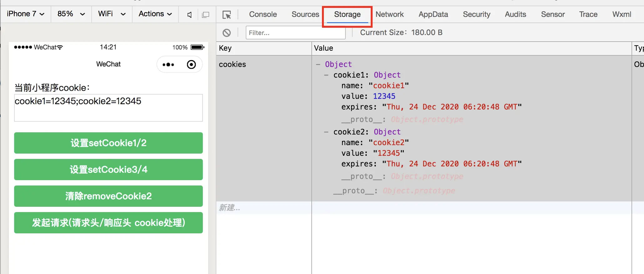This screenshot has height=274, width=644.
Task: Open the WiFi network dropdown
Action: (112, 14)
